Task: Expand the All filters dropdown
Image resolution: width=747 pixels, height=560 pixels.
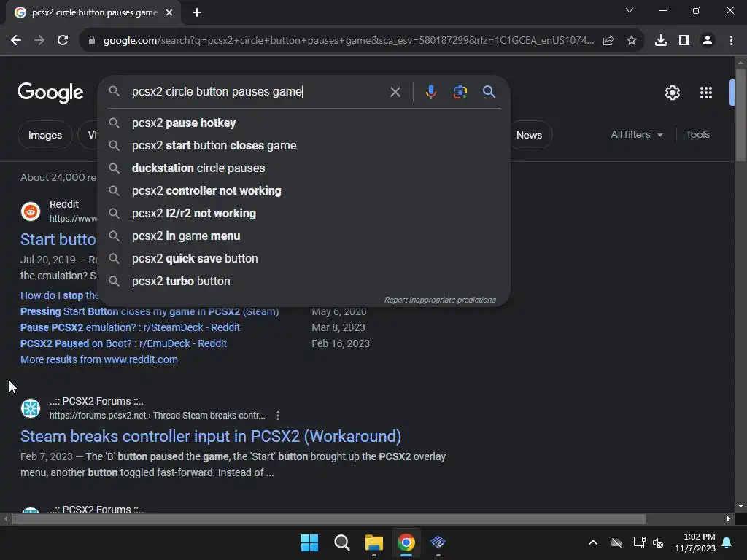Action: pos(636,135)
